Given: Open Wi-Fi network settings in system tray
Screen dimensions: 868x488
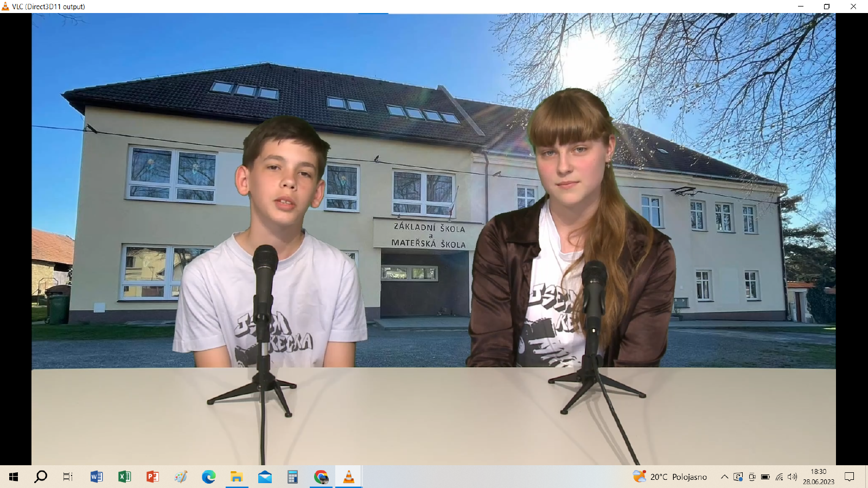Looking at the screenshot, I should (x=779, y=477).
